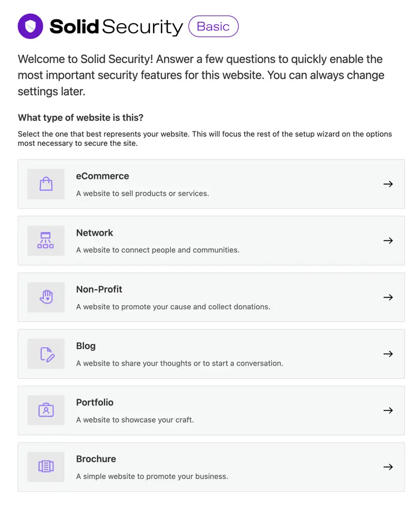This screenshot has width=420, height=513.
Task: Click the arrow on the Non-Profit row
Action: point(388,297)
